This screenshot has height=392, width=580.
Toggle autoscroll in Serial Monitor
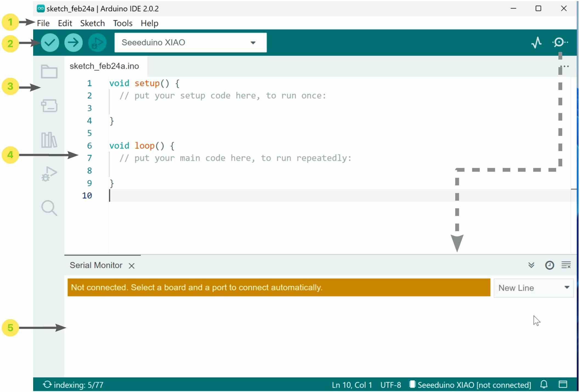[531, 265]
